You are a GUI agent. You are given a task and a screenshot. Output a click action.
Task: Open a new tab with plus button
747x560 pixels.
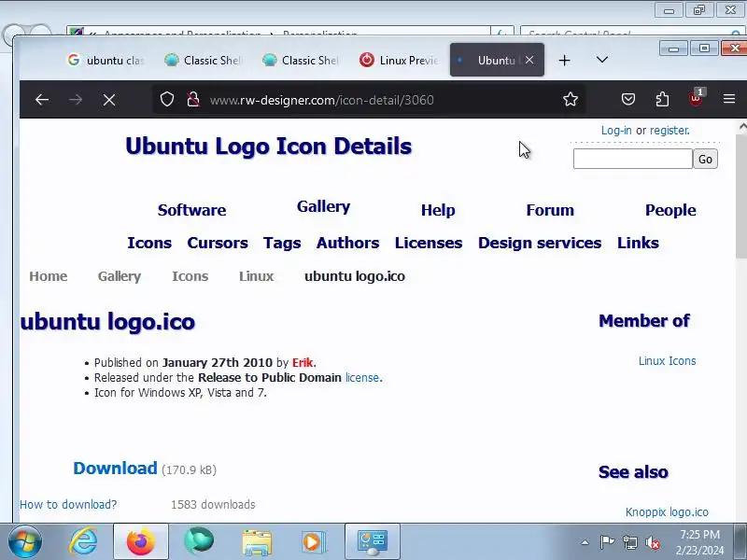pyautogui.click(x=565, y=60)
